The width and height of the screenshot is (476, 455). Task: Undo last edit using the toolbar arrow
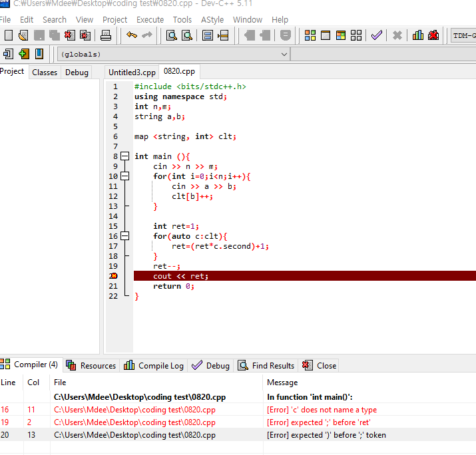point(132,35)
